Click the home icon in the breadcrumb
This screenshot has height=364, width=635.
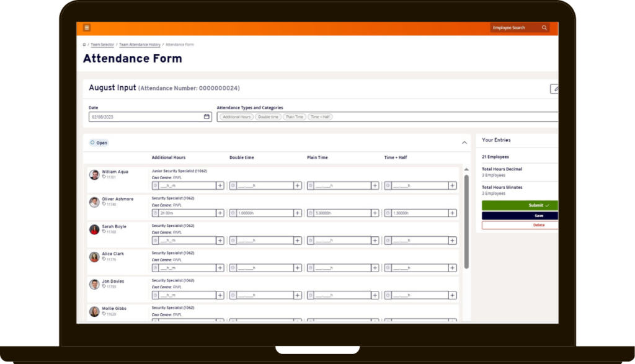click(84, 45)
